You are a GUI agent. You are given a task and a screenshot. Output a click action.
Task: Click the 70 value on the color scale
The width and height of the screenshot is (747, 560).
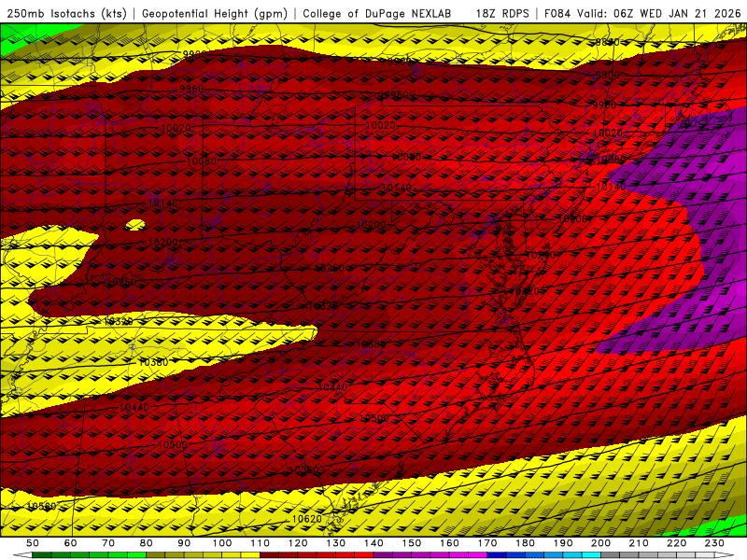[x=108, y=543]
